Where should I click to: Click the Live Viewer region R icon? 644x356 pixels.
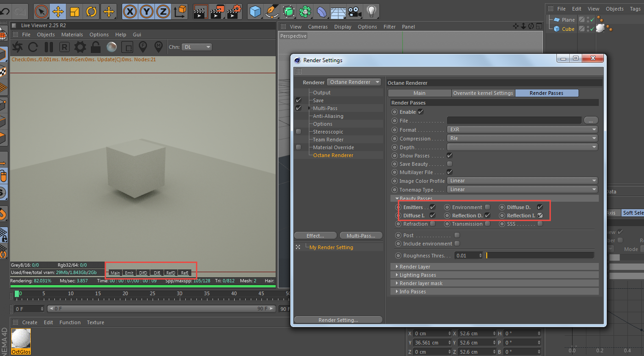pos(65,47)
